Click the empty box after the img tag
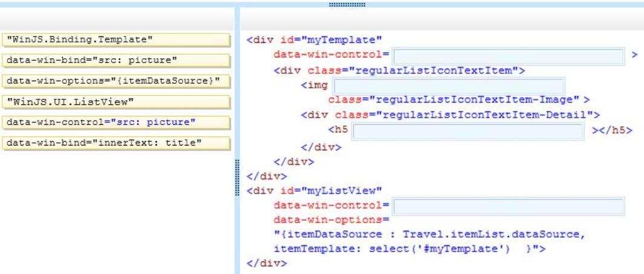 pos(449,85)
